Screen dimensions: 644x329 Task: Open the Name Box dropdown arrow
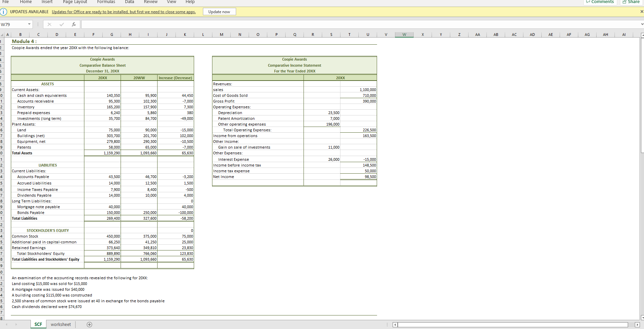click(29, 24)
